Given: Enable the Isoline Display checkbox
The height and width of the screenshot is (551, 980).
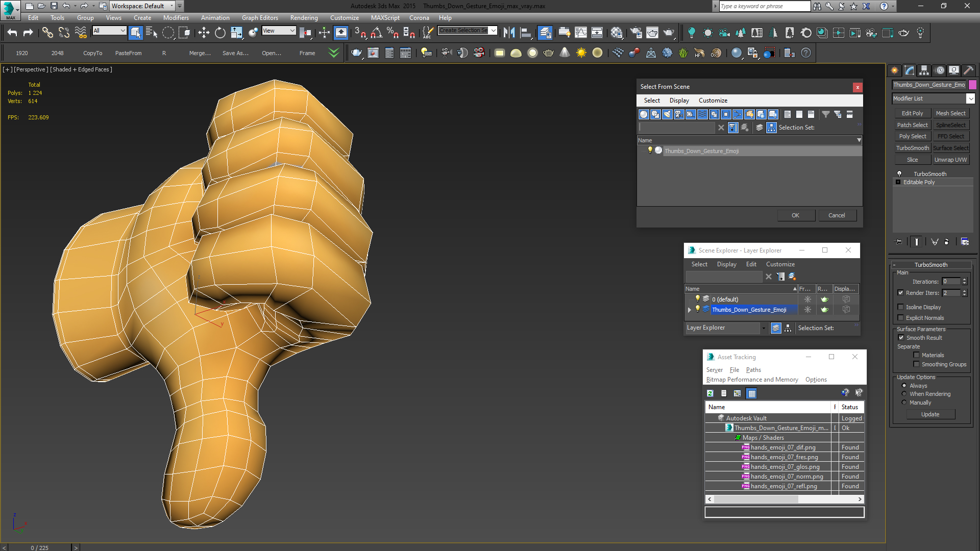Looking at the screenshot, I should (901, 307).
